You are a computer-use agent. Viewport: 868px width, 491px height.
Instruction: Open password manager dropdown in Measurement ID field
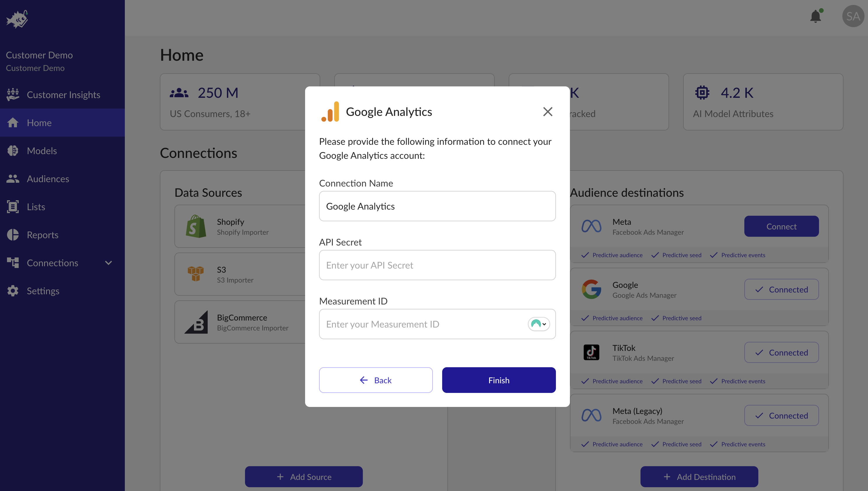(539, 324)
